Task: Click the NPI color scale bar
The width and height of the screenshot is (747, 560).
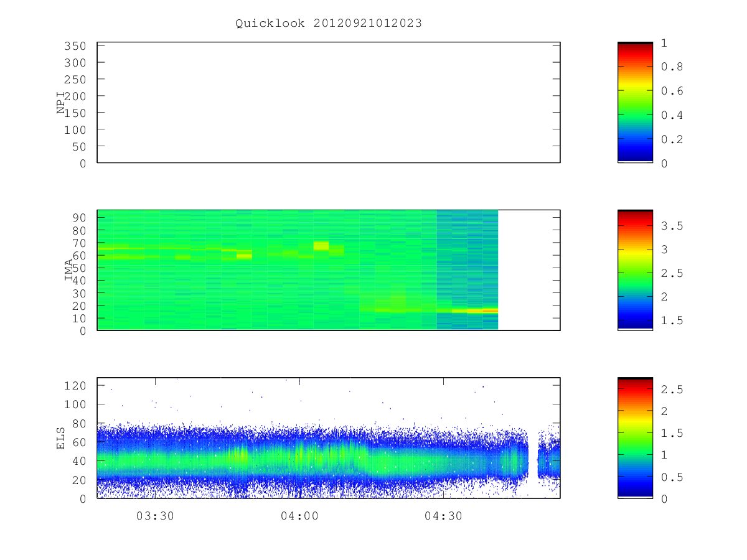Action: pos(635,102)
